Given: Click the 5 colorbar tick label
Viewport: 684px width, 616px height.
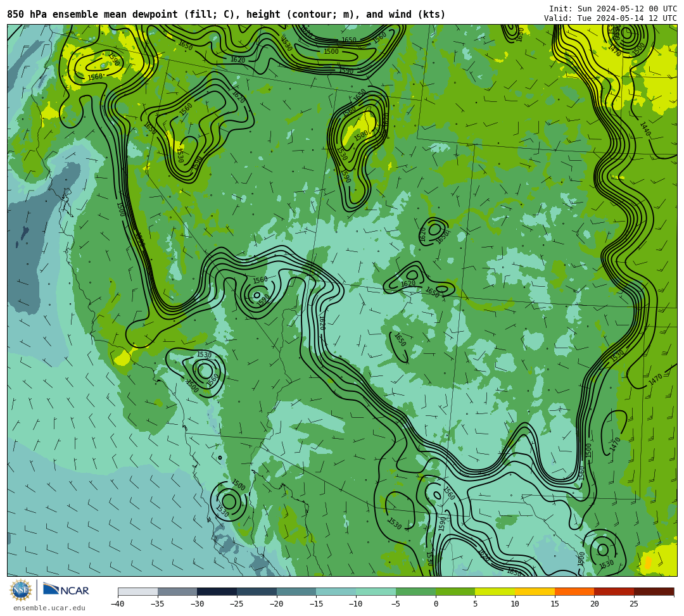Looking at the screenshot, I should (476, 604).
